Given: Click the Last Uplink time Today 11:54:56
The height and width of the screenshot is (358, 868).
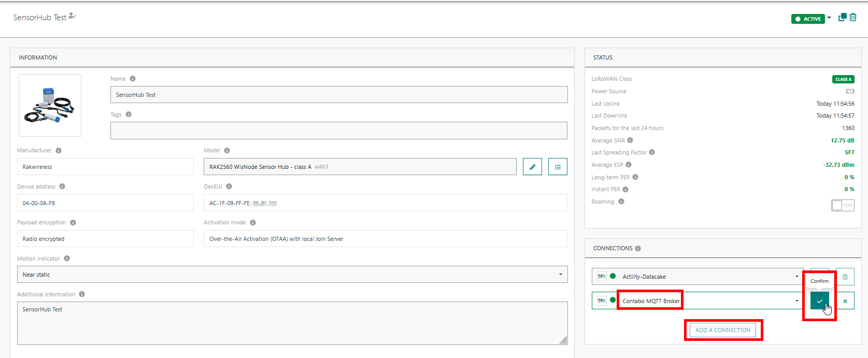Looking at the screenshot, I should pyautogui.click(x=835, y=104).
